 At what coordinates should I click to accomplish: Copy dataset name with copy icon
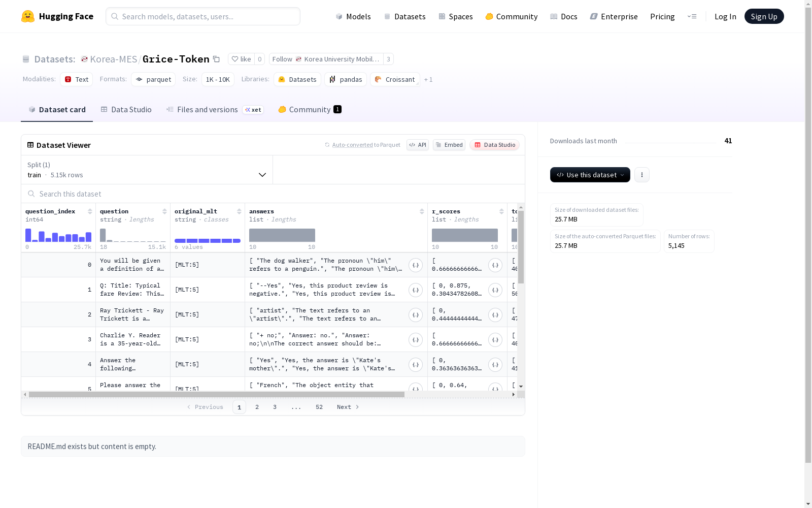point(216,59)
